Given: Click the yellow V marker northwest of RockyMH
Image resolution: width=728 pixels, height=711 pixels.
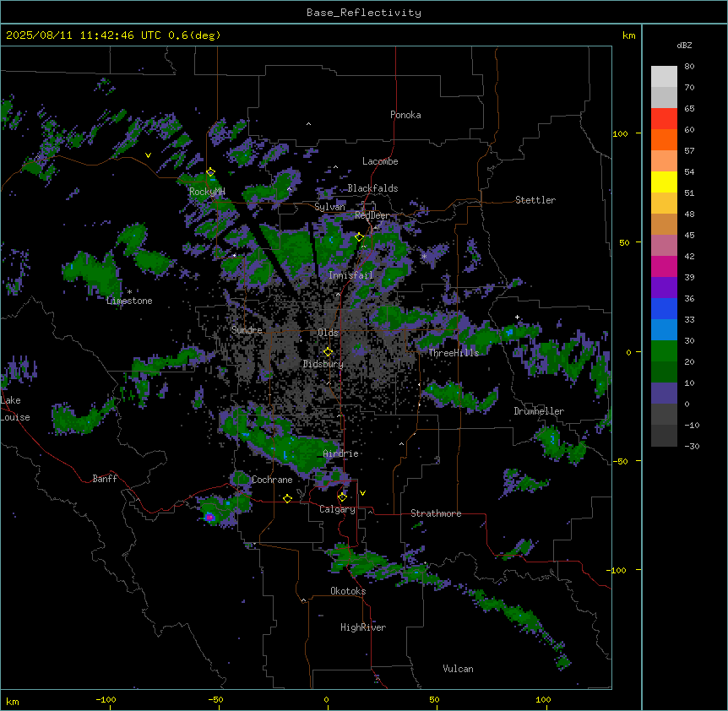Looking at the screenshot, I should click(148, 155).
